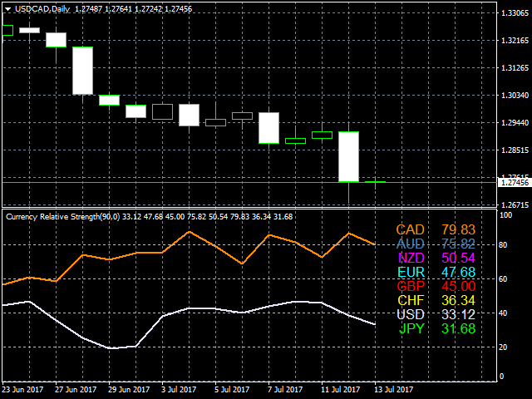Click the NZD currency label
The width and height of the screenshot is (532, 399).
[x=411, y=258]
